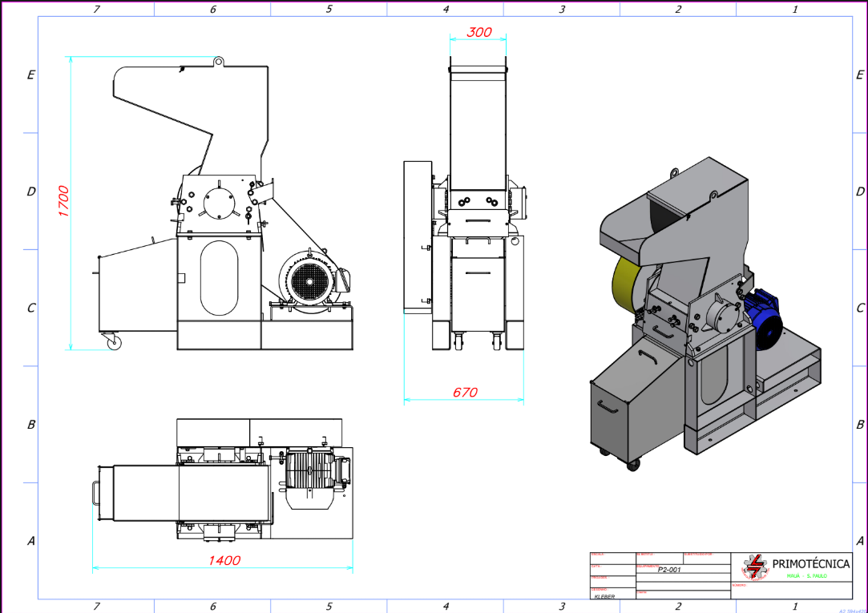
Task: Select the motor fan grille in side view
Action: pyautogui.click(x=309, y=281)
